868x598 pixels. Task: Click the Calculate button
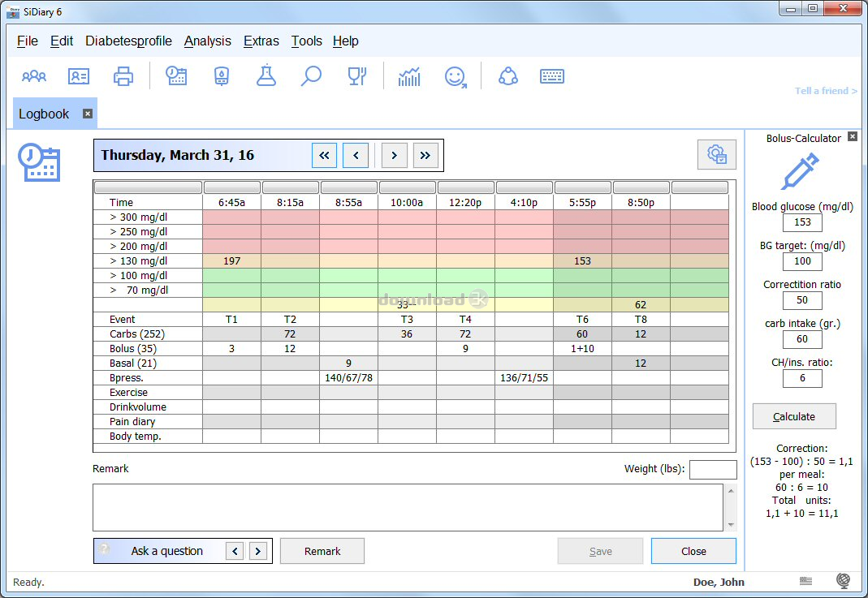point(793,416)
